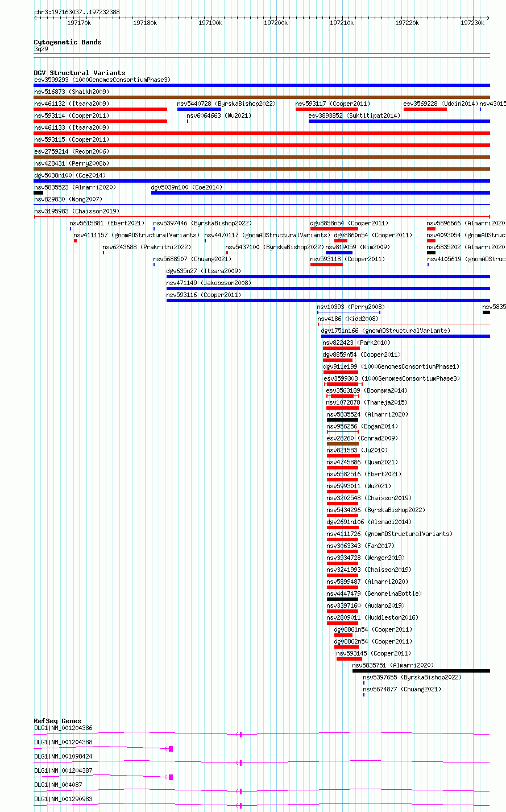Click the nsv819059 Kim2009 label
The width and height of the screenshot is (506, 812).
(x=358, y=247)
